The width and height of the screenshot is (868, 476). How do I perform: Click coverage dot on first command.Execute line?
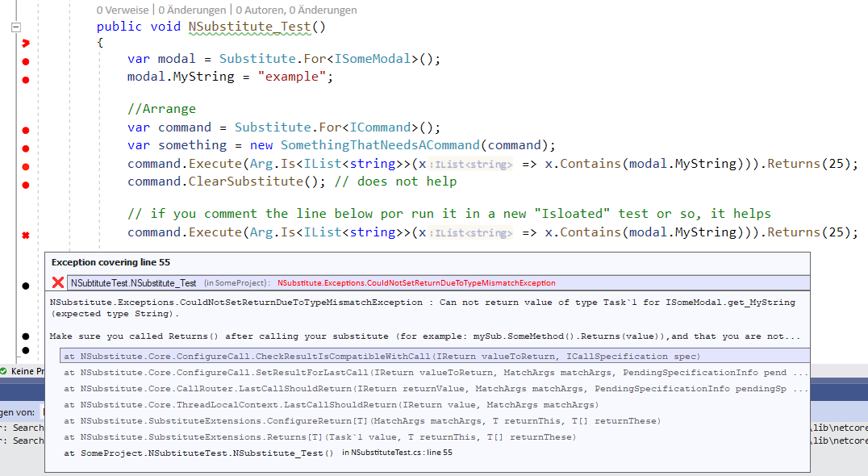click(26, 166)
